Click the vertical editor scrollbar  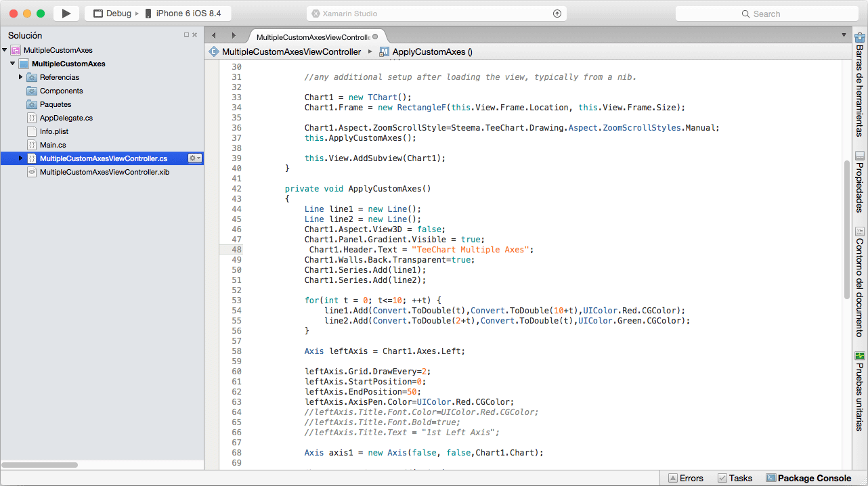point(846,230)
